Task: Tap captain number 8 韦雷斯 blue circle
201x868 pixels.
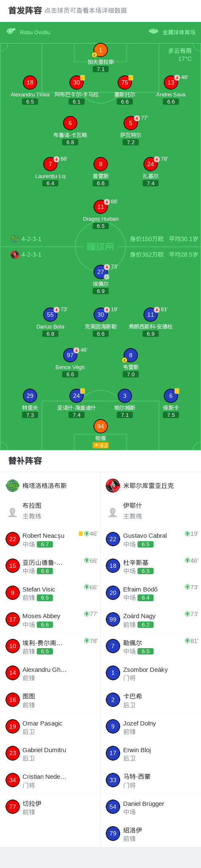Action: click(130, 355)
